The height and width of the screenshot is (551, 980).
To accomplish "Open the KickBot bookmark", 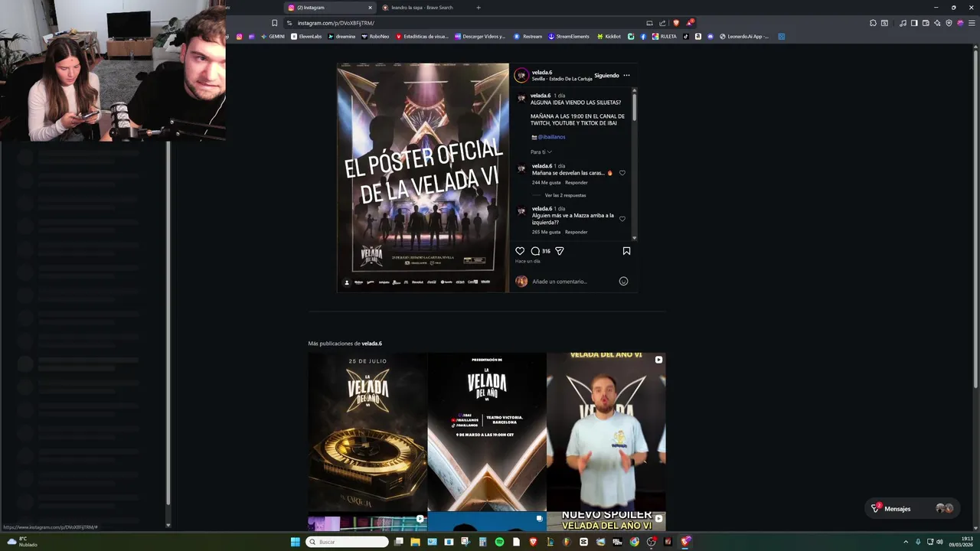I will tap(609, 36).
